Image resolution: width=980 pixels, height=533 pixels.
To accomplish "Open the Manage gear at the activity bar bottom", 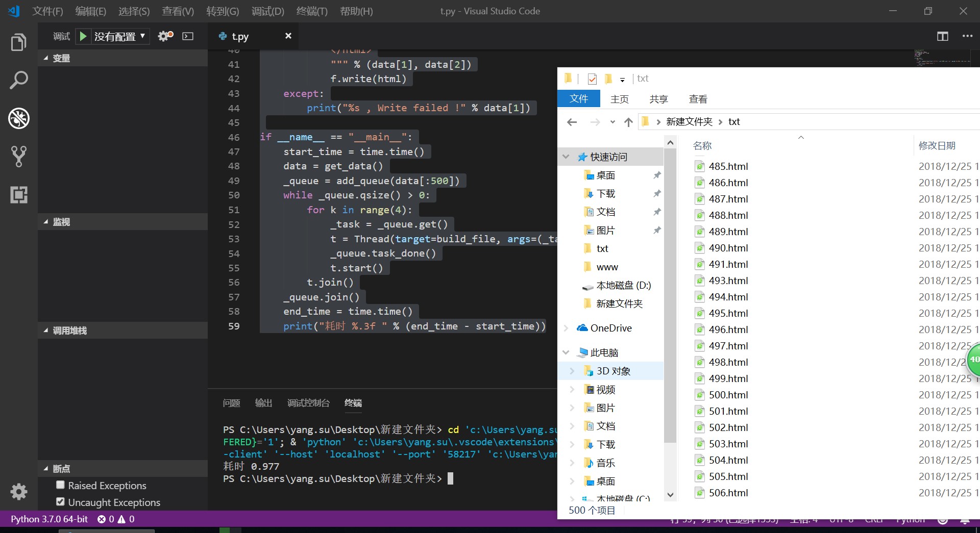I will click(x=19, y=492).
